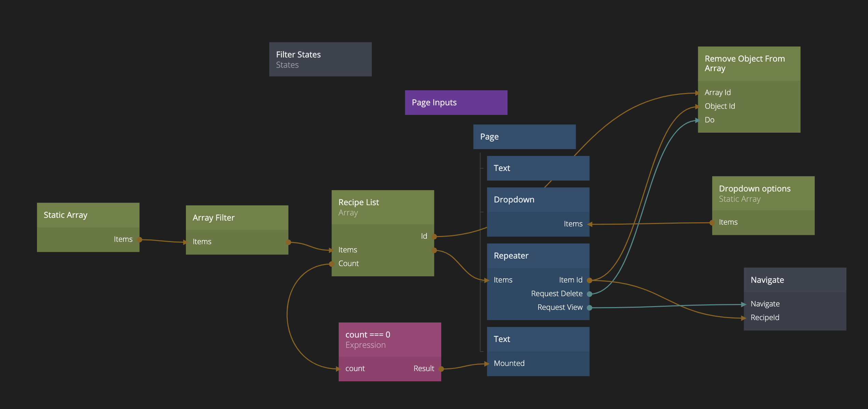This screenshot has height=409, width=868.
Task: Click the Recipe List Count port
Action: (332, 264)
